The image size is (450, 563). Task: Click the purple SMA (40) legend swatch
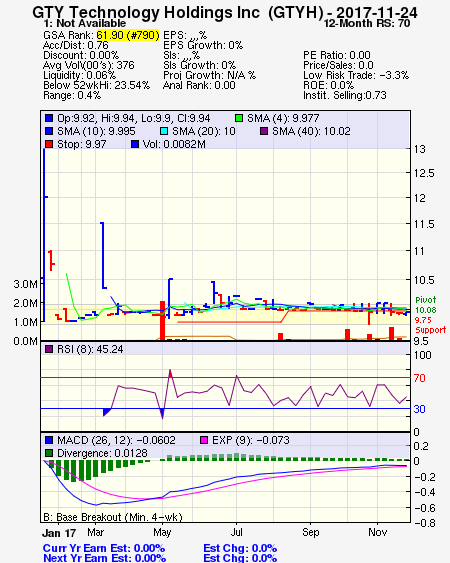tap(264, 131)
